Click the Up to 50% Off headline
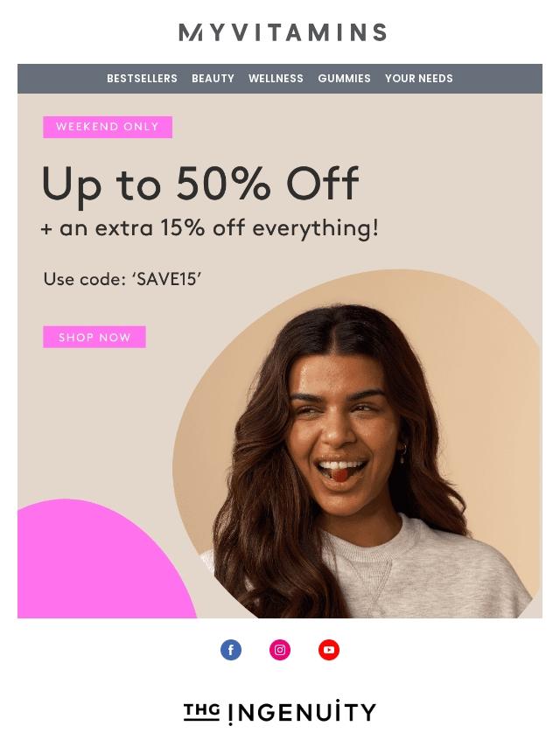The image size is (560, 747). point(199,185)
